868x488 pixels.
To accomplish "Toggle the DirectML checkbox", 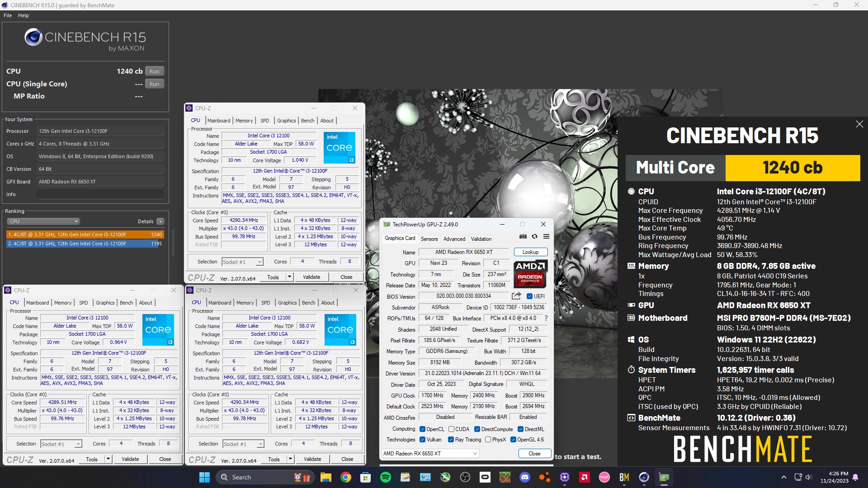I will (x=520, y=429).
